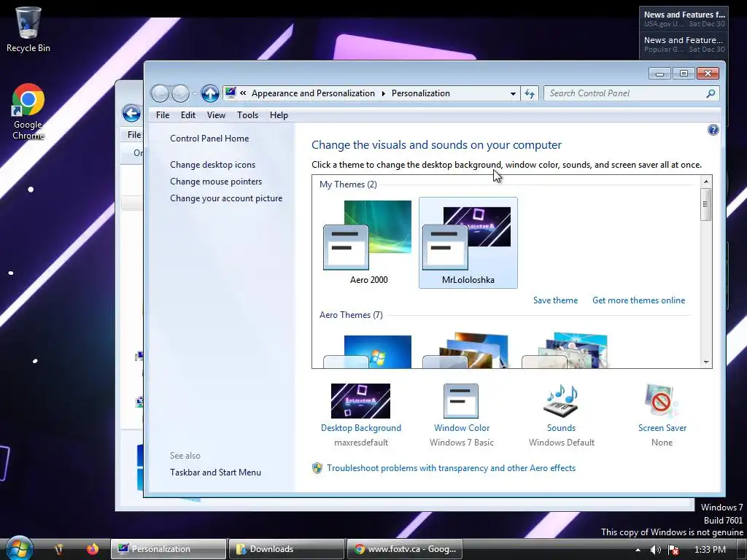
Task: Click theme list scrollbar down arrow
Action: [706, 362]
